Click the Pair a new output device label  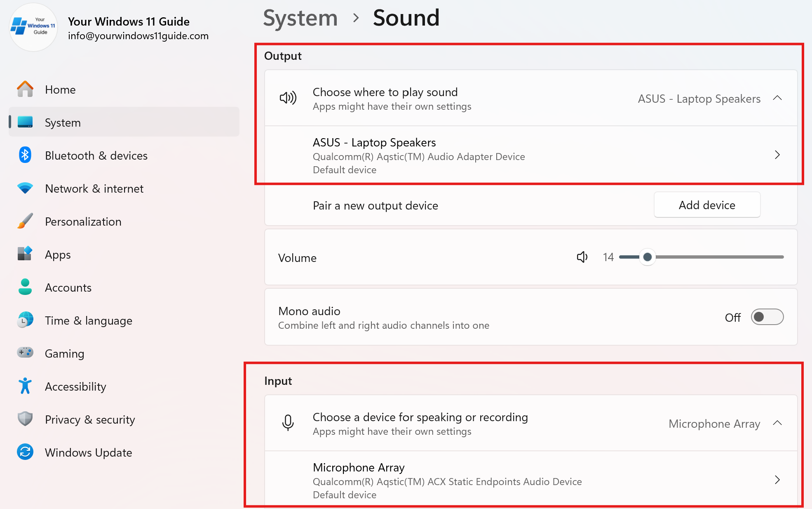point(375,205)
